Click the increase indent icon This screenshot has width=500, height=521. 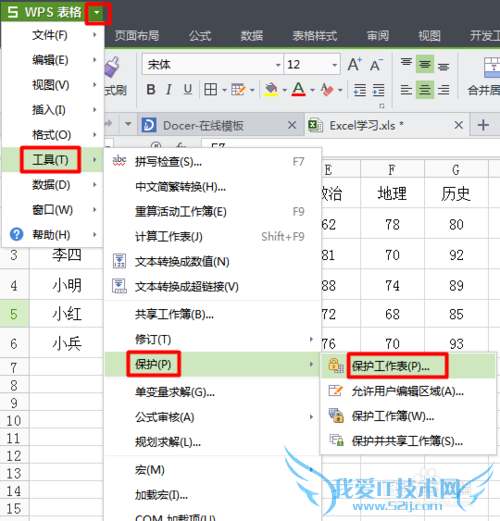tap(379, 90)
